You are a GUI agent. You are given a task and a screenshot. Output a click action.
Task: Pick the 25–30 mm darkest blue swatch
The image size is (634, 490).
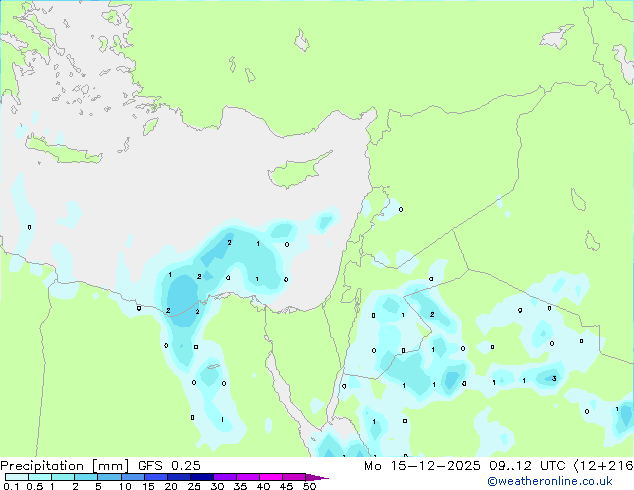(201, 477)
